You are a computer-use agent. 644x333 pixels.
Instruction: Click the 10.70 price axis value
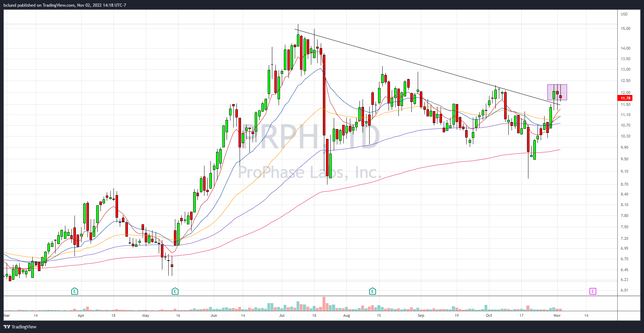point(625,125)
